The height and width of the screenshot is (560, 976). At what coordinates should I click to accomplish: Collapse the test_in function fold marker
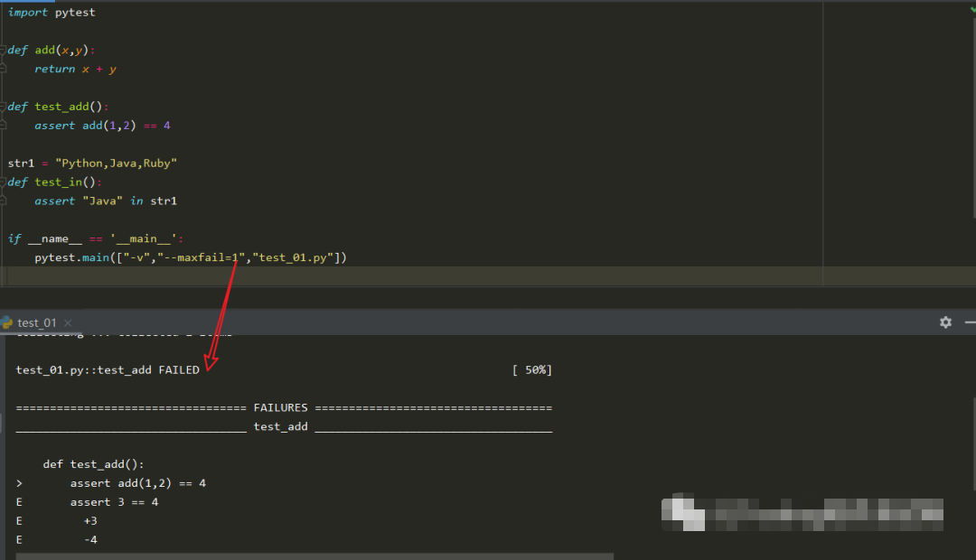pos(3,182)
